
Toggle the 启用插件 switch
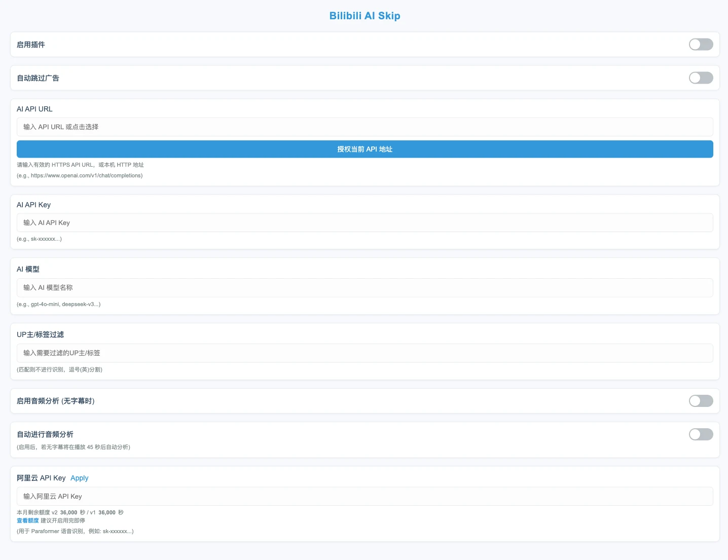pos(701,45)
